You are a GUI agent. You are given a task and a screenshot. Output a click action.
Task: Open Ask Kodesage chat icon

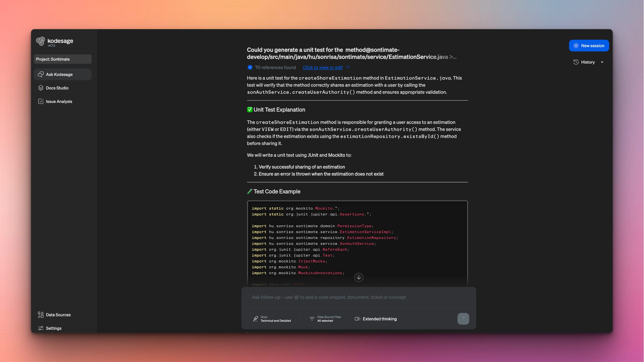click(x=40, y=74)
